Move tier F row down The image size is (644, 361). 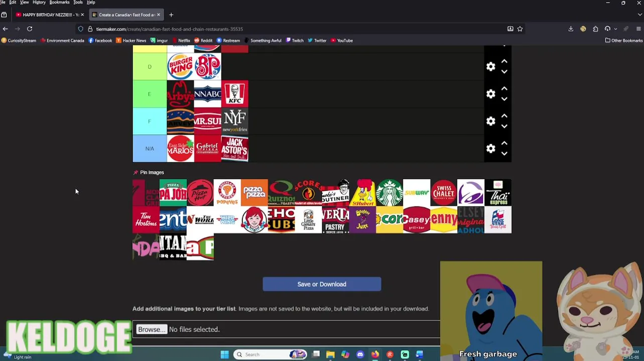coord(504,126)
